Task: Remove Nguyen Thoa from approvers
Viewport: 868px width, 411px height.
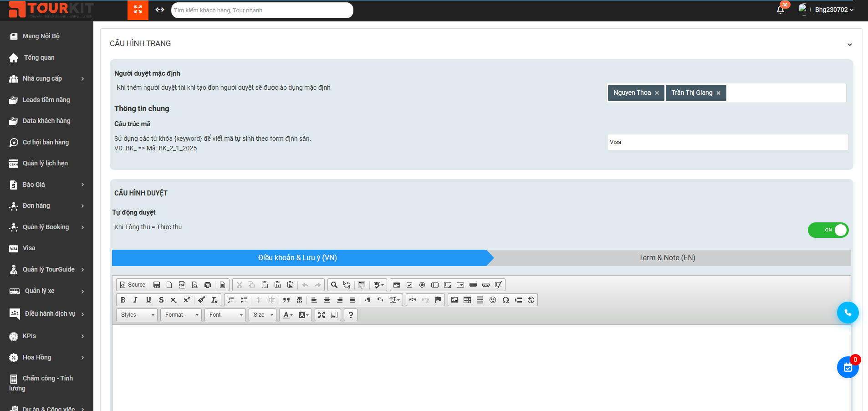Action: pos(657,93)
